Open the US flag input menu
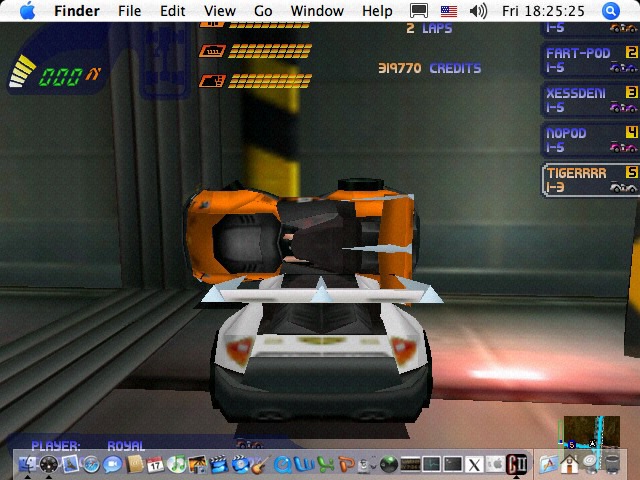Image resolution: width=640 pixels, height=480 pixels. tap(449, 11)
